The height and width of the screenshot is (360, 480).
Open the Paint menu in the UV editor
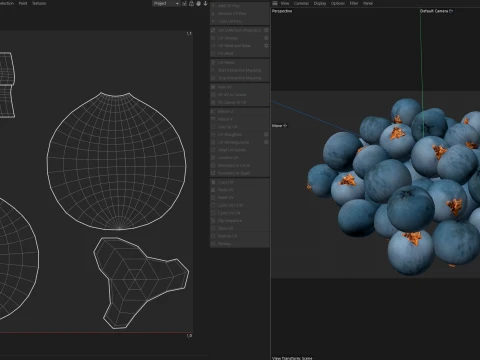coord(23,3)
